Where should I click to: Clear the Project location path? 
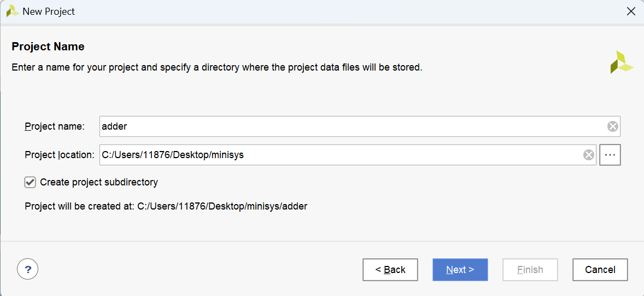tap(589, 155)
